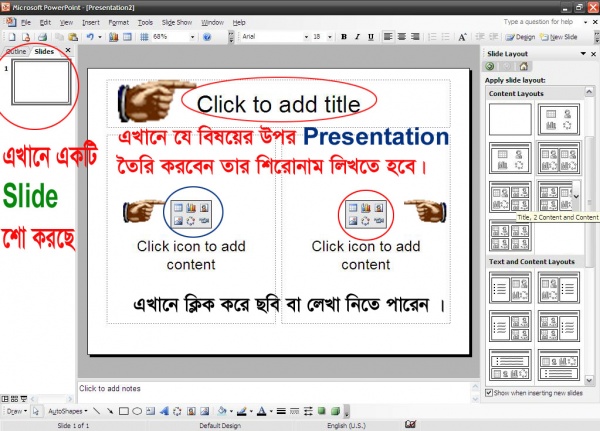Toggle Italic formatting

pyautogui.click(x=357, y=37)
